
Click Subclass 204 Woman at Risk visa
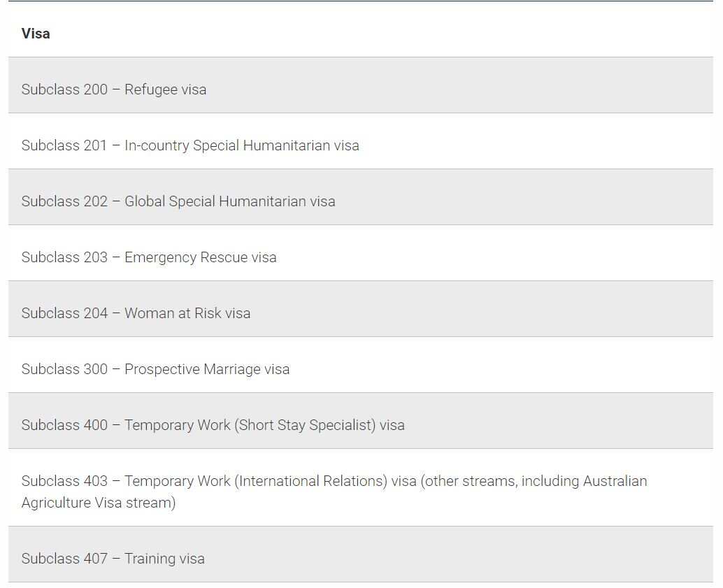click(361, 309)
